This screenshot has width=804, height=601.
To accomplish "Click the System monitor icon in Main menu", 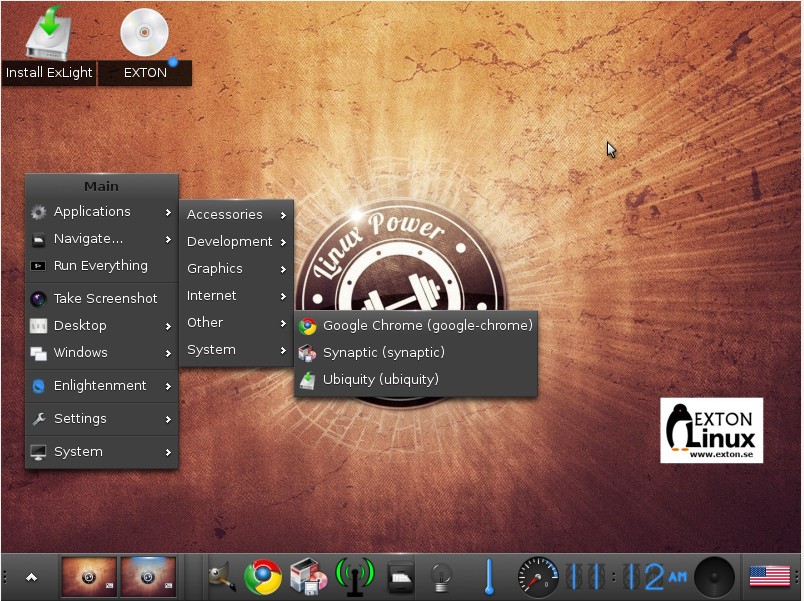I will pos(38,452).
